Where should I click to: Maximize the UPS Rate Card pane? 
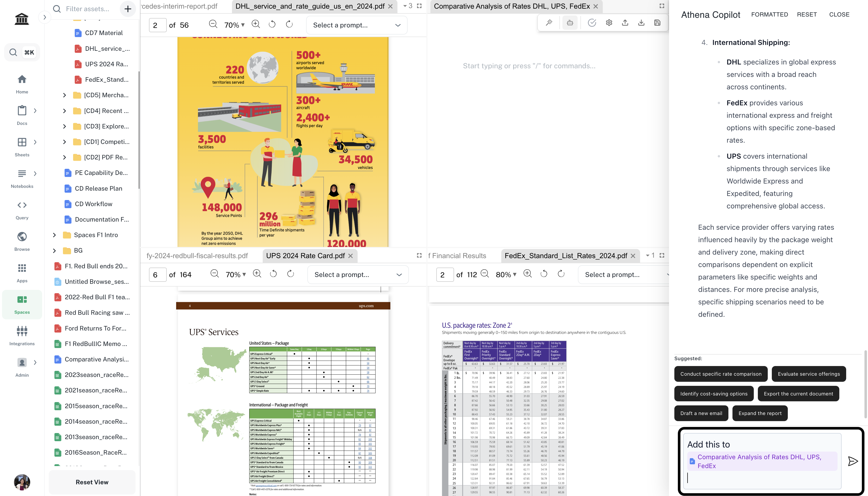tap(419, 256)
